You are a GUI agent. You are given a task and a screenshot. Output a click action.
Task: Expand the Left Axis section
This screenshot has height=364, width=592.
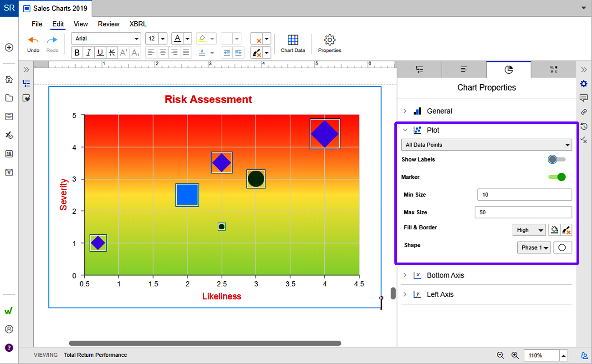tap(439, 294)
